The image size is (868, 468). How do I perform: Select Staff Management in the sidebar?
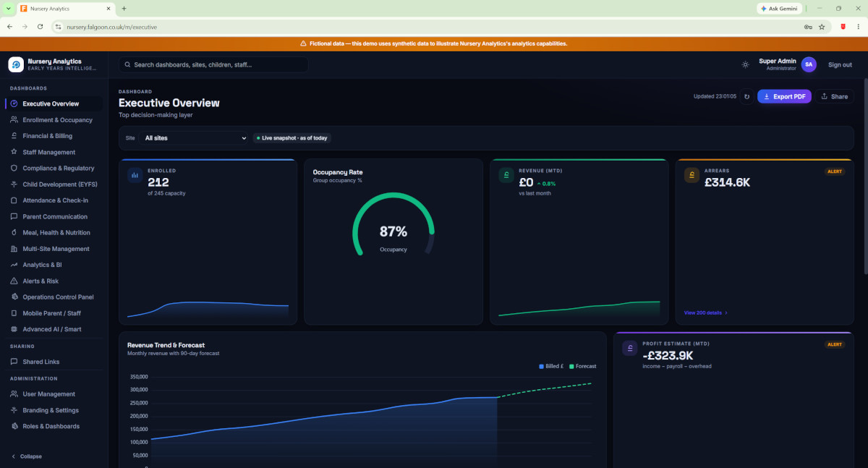[x=54, y=152]
